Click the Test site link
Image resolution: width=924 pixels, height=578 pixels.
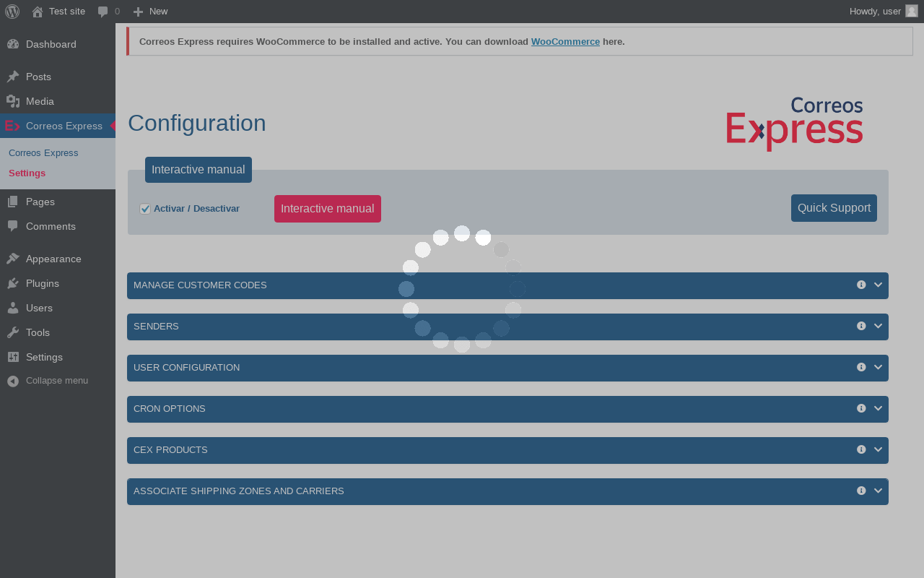click(67, 12)
